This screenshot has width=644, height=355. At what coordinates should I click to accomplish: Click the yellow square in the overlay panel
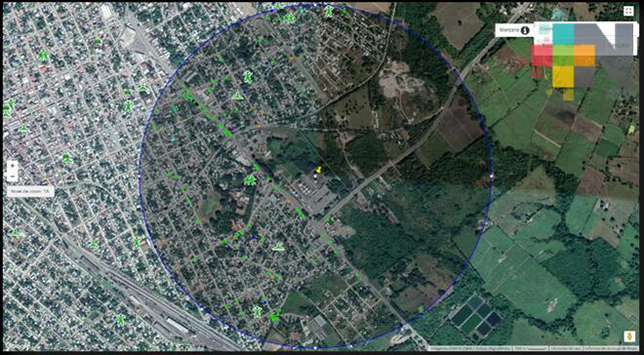[563, 77]
